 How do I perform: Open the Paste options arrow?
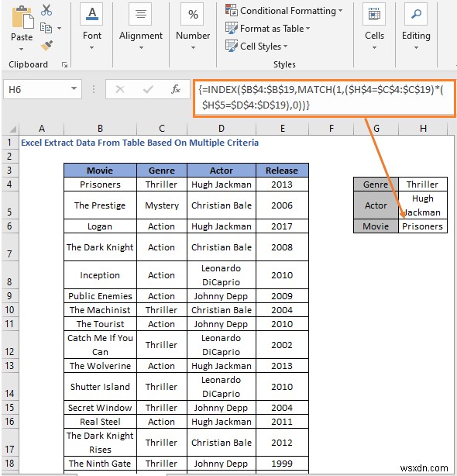pyautogui.click(x=21, y=49)
